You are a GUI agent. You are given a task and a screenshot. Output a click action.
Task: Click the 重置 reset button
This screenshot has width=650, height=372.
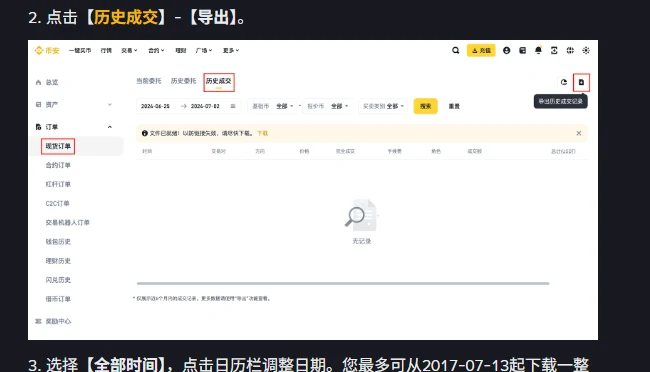[x=454, y=106]
